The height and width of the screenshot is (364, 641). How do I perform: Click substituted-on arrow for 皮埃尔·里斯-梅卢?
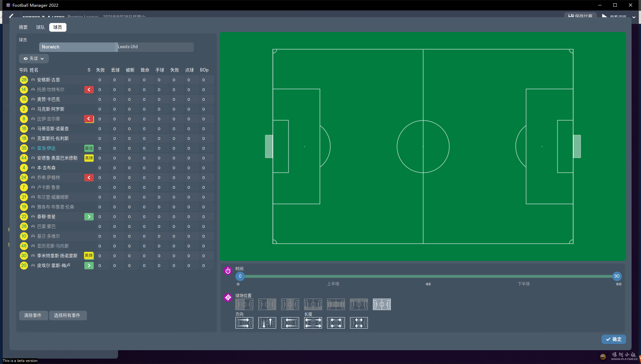tap(89, 266)
